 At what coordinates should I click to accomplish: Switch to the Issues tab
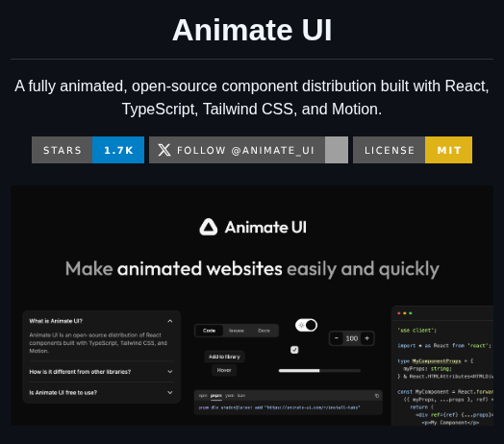point(237,331)
